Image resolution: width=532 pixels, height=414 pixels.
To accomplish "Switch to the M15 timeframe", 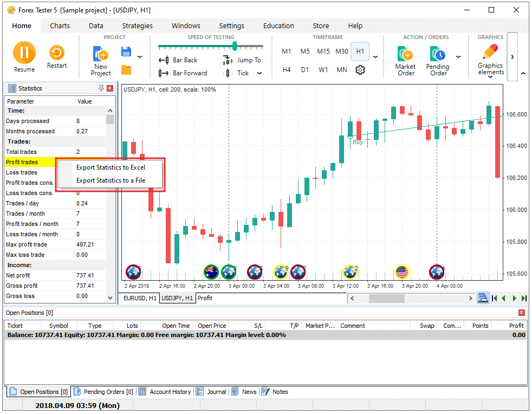I will click(x=323, y=51).
